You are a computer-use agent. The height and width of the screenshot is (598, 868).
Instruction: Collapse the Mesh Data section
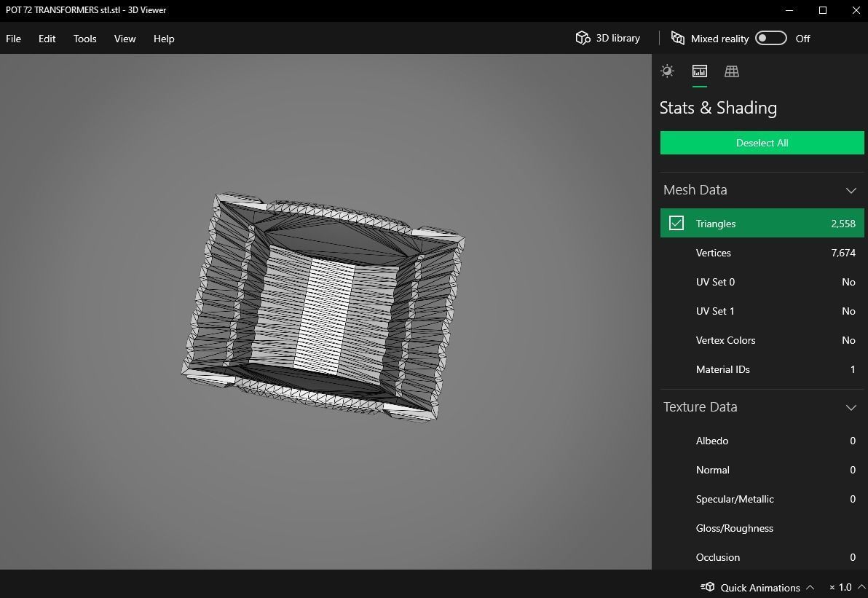pyautogui.click(x=851, y=191)
